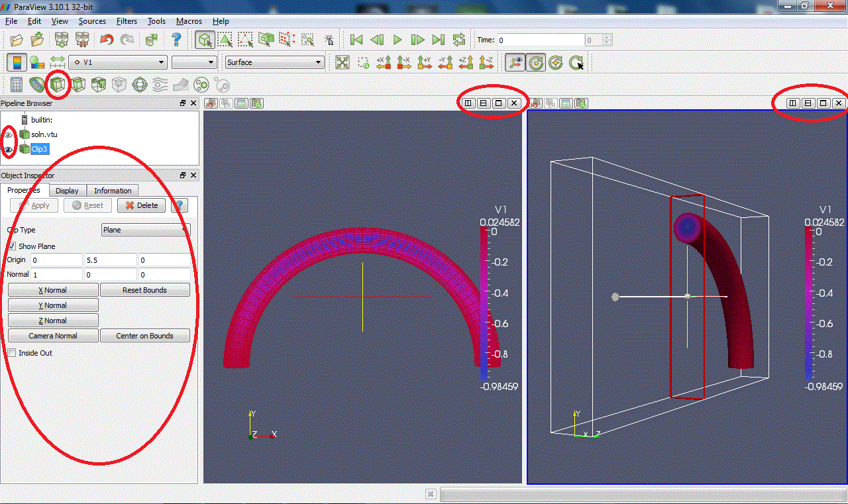Click Reset Center of rotation icon
Screen dimensions: 848x504
[x=556, y=63]
